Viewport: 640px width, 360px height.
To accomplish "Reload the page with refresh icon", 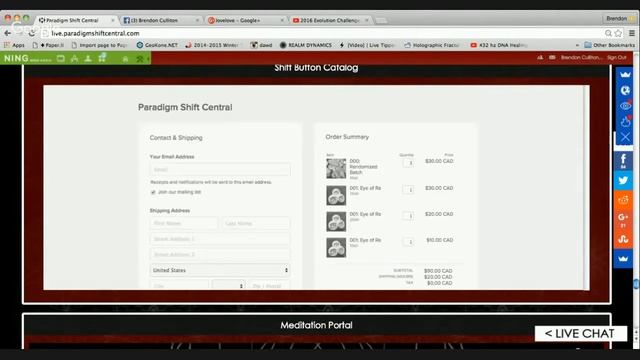I will point(31,33).
